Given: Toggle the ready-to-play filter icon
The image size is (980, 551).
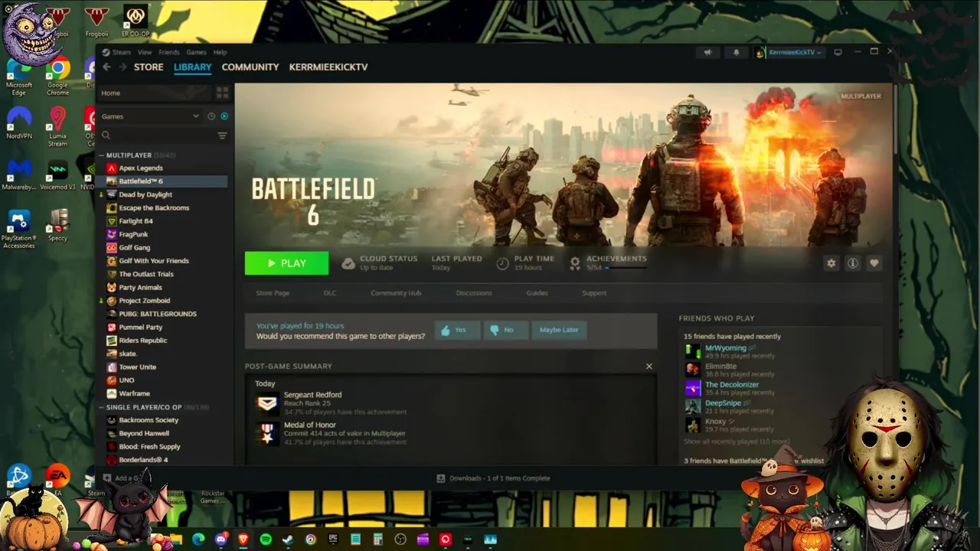Looking at the screenshot, I should click(224, 116).
